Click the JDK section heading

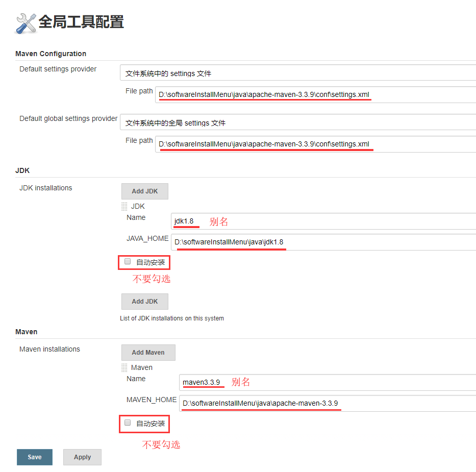(22, 170)
